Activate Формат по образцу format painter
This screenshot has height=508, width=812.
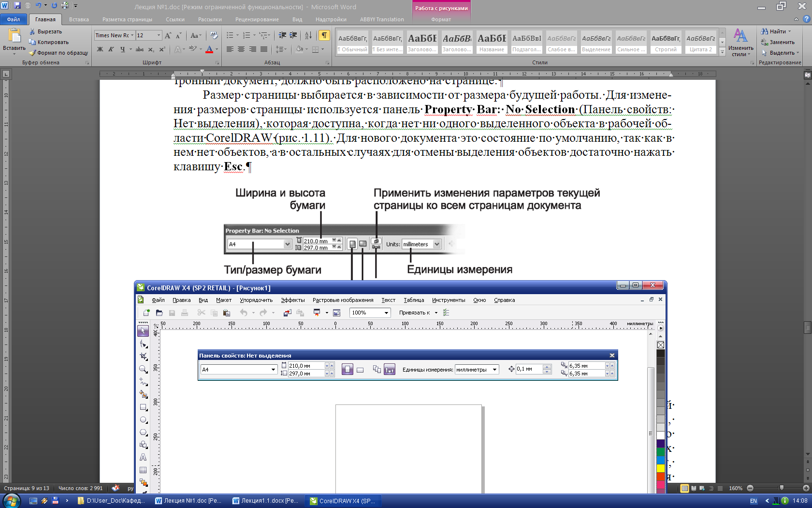(x=58, y=53)
